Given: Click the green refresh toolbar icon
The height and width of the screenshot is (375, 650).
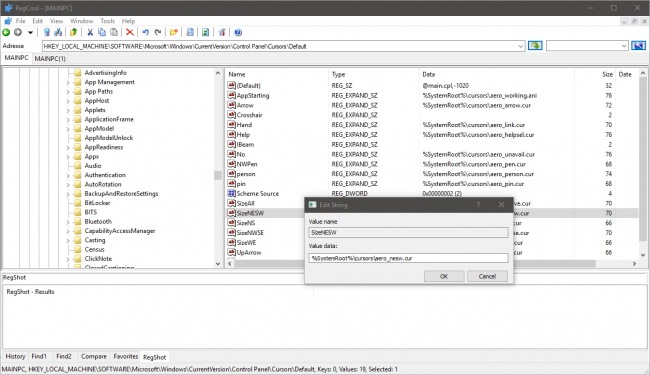Looking at the screenshot, I should [205, 32].
